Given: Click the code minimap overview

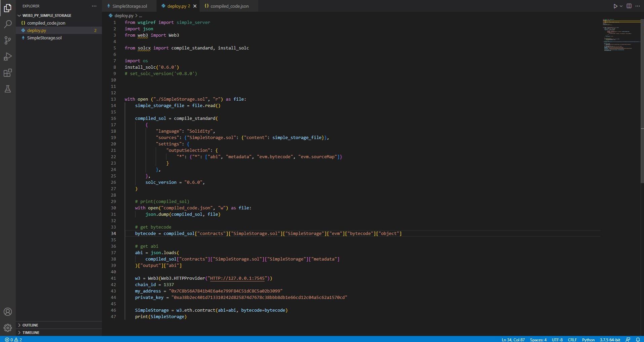Looking at the screenshot, I should point(621,35).
